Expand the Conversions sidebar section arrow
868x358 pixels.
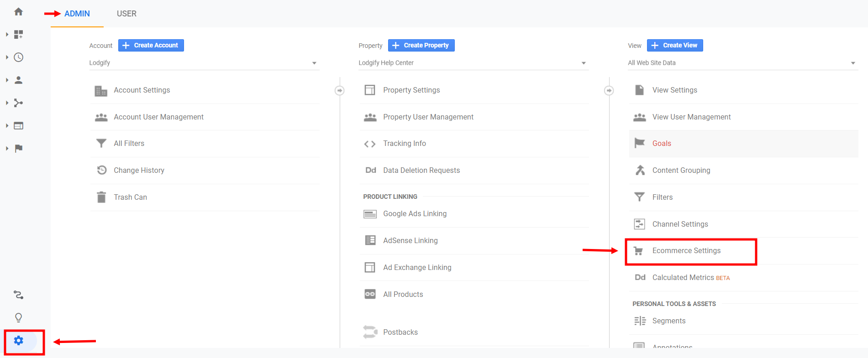pyautogui.click(x=7, y=149)
